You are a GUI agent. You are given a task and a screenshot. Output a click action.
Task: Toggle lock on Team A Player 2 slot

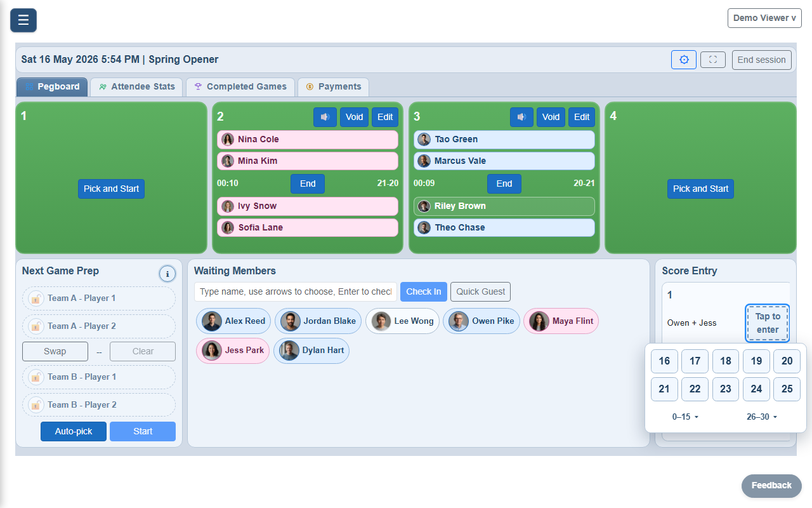pos(36,326)
